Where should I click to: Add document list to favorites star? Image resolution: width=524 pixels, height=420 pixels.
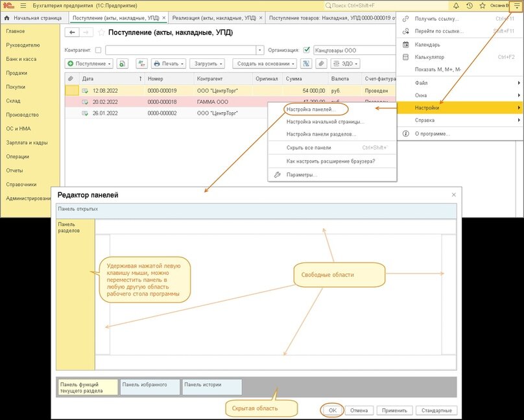pyautogui.click(x=102, y=32)
